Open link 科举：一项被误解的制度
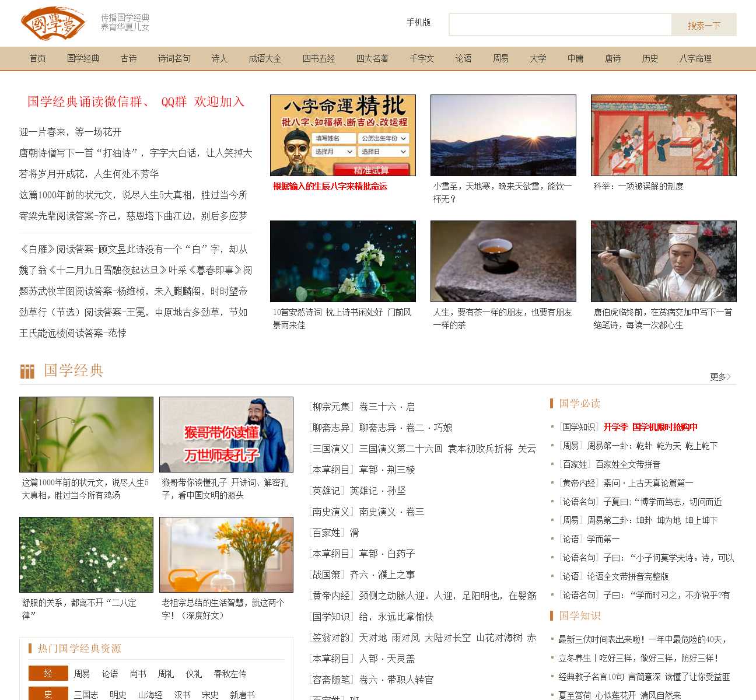This screenshot has height=700, width=756. 639,186
